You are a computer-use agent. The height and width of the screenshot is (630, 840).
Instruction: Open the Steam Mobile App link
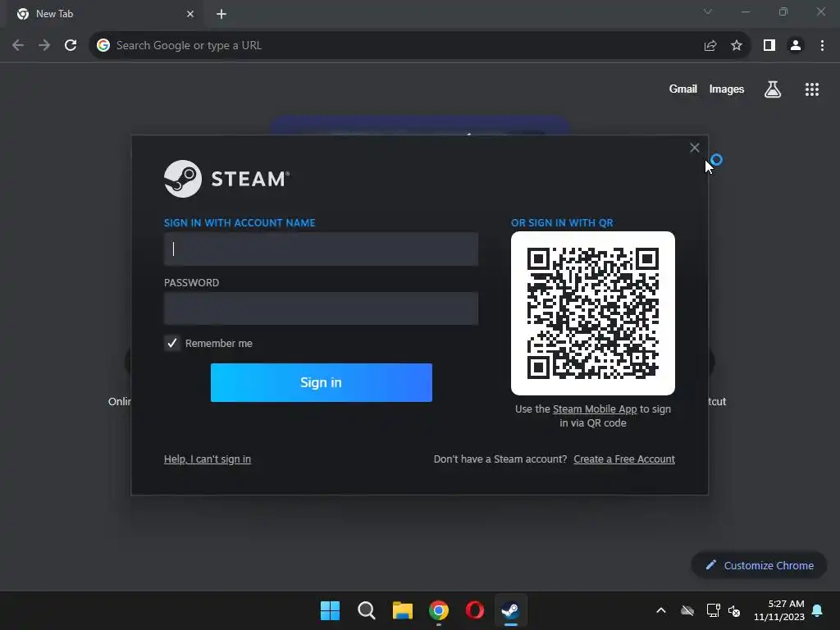[x=595, y=409]
